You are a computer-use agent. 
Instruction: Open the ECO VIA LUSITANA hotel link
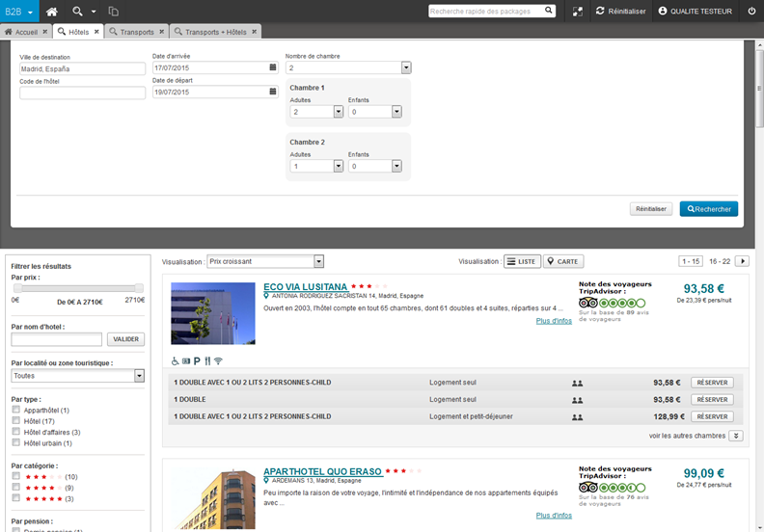(305, 286)
